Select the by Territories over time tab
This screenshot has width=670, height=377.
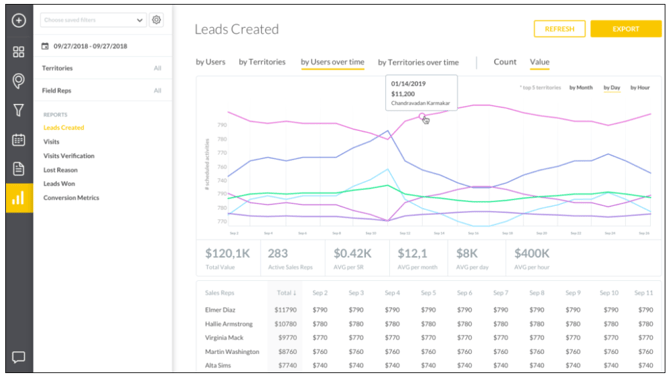[418, 62]
